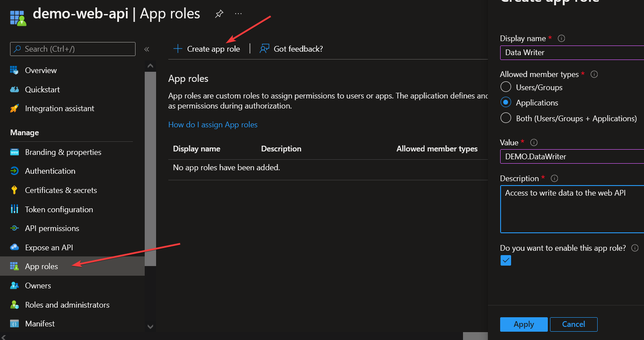
Task: Click the Apply button
Action: (524, 324)
